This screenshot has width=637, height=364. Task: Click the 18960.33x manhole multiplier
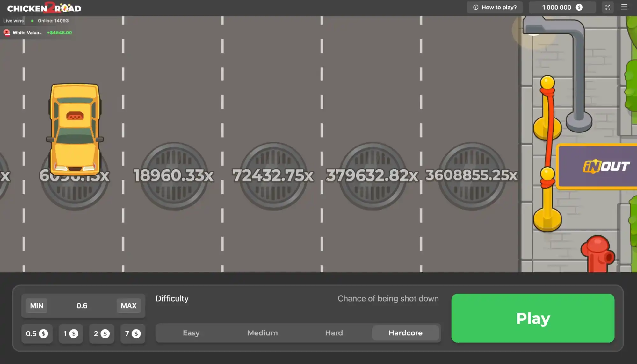pyautogui.click(x=174, y=176)
